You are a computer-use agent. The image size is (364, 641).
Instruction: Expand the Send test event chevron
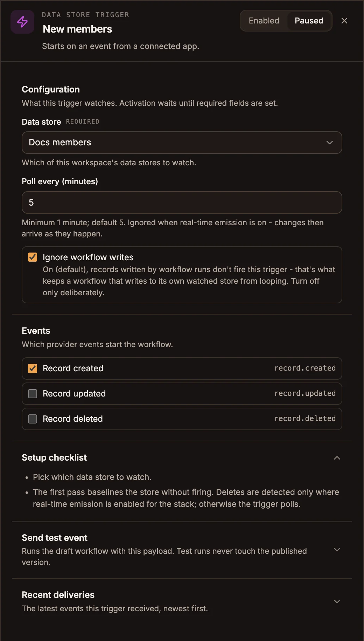coord(337,550)
